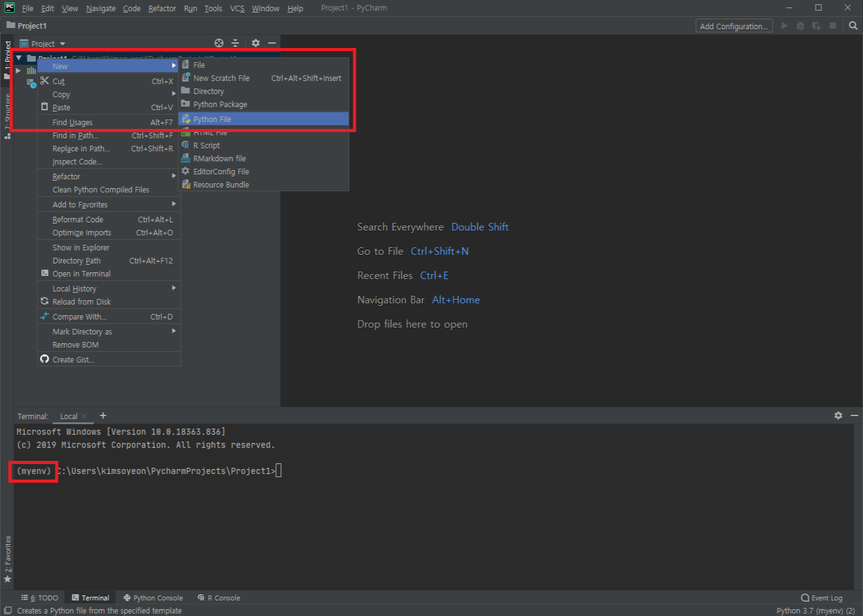Add a new terminal session with plus
The width and height of the screenshot is (863, 616).
[x=103, y=415]
